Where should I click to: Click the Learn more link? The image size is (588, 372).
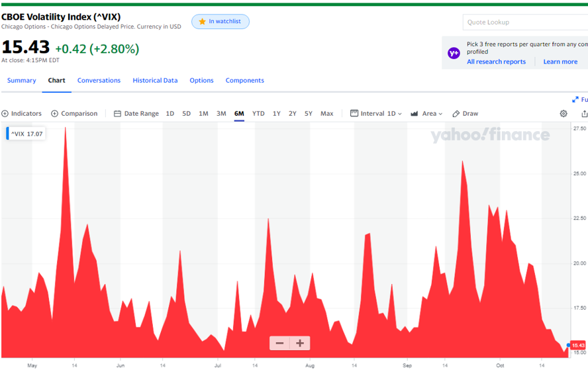[x=560, y=62]
